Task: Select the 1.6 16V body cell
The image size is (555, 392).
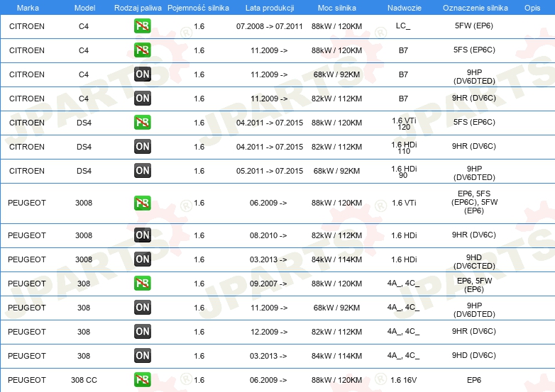Action: (x=404, y=380)
